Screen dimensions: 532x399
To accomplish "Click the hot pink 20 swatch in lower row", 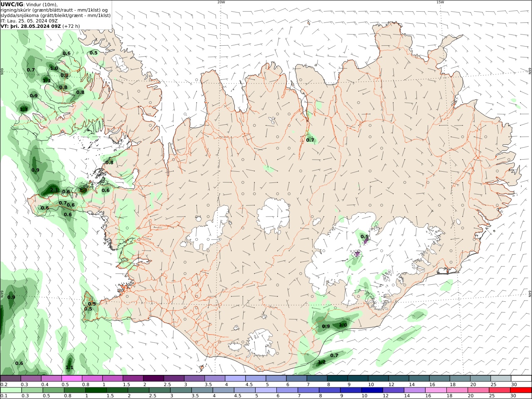I will 478,390.
